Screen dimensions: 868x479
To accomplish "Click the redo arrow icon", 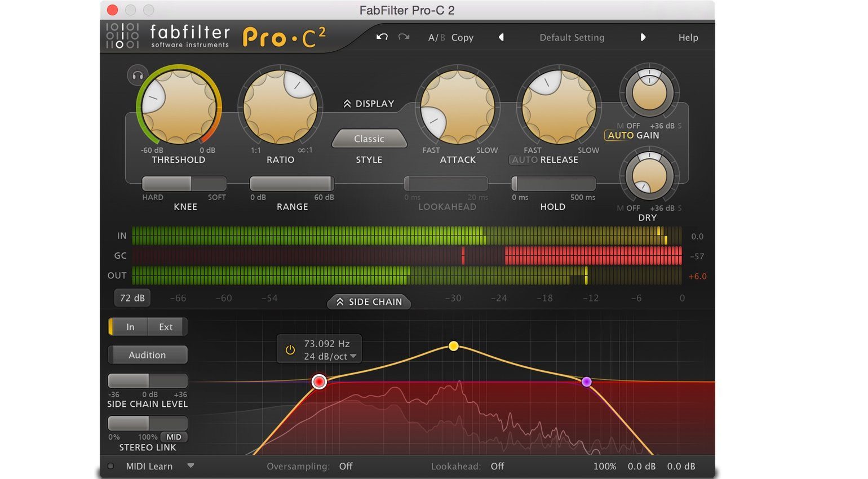I will click(404, 37).
